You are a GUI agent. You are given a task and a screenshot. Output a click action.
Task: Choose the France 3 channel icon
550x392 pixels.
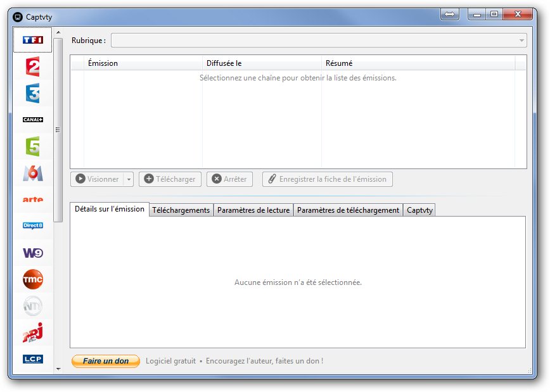click(33, 93)
